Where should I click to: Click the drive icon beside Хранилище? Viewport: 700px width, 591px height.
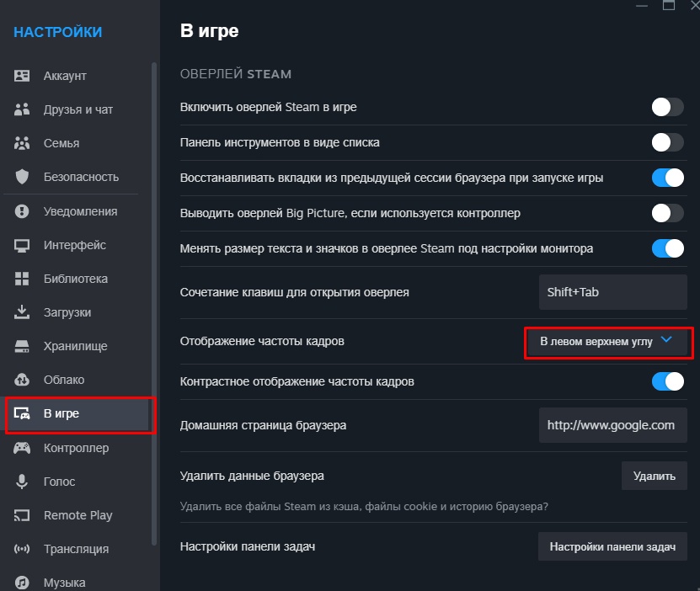22,346
